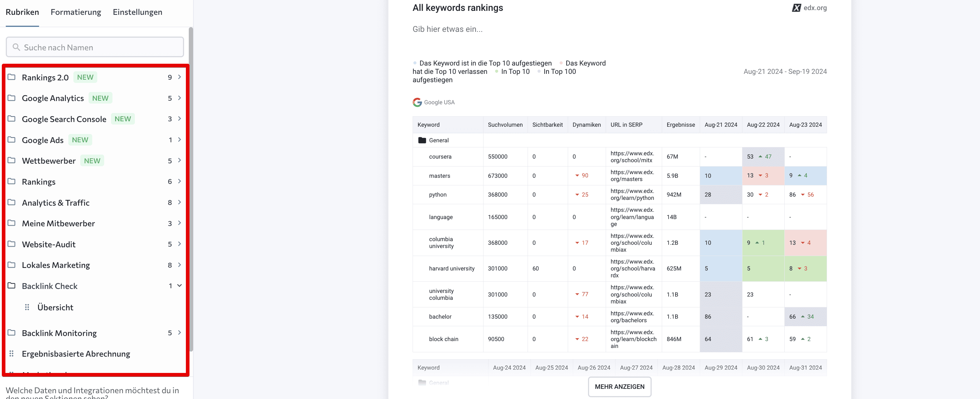Click the Website-Audit folder icon

[12, 244]
